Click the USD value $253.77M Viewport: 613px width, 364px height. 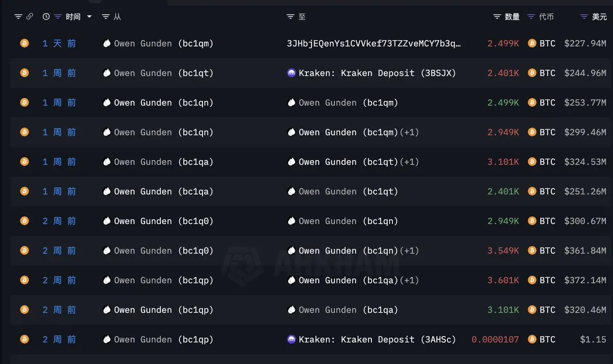point(585,103)
